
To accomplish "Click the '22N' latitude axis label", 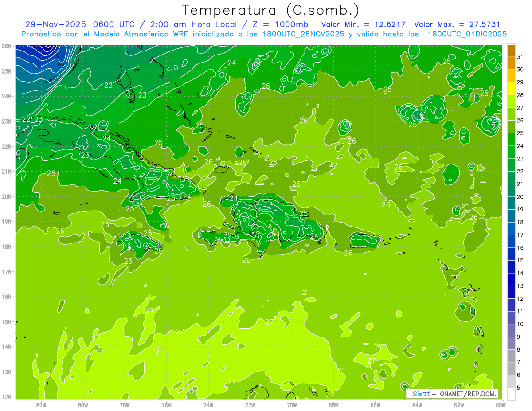I will [x=6, y=146].
